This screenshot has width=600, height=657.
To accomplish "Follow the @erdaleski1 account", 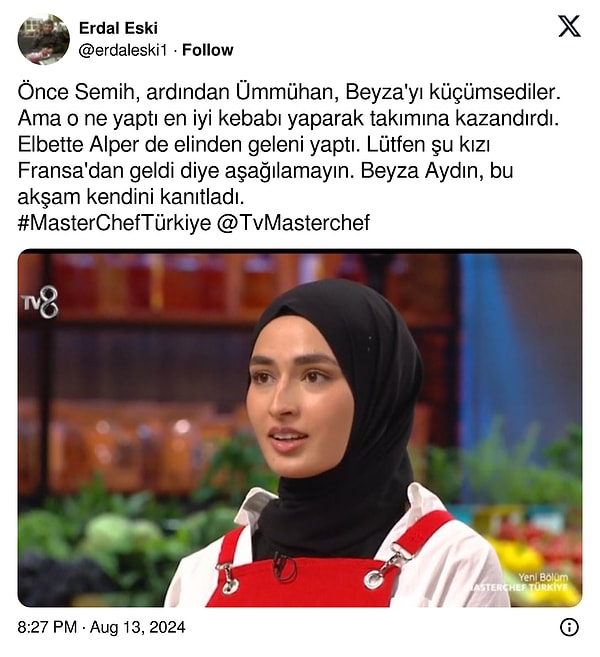I will click(207, 50).
